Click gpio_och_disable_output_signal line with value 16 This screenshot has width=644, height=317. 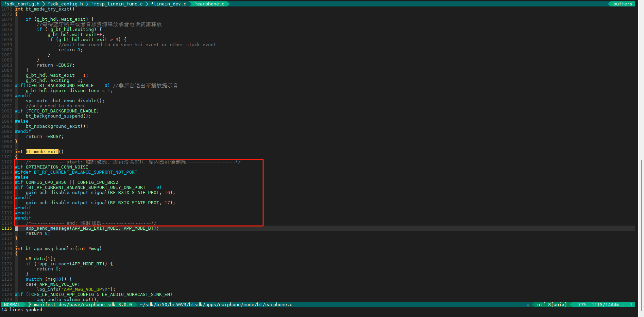(101, 192)
